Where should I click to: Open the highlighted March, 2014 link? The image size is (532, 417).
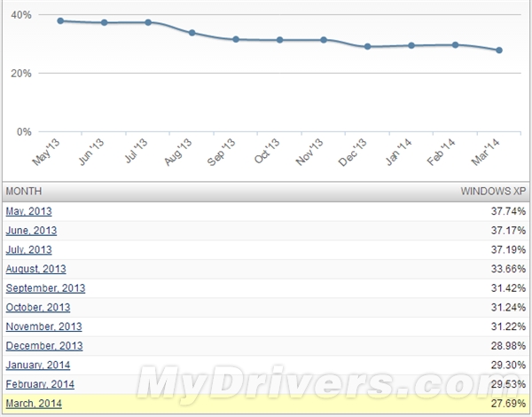pyautogui.click(x=34, y=404)
